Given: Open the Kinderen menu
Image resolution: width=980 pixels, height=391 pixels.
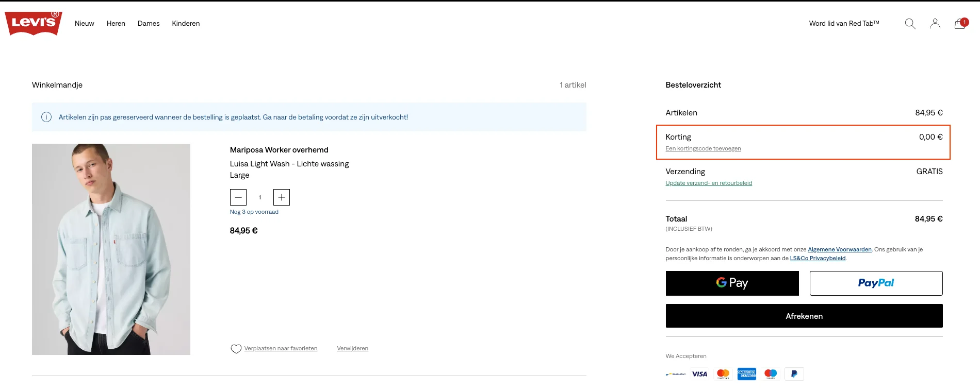Looking at the screenshot, I should 186,23.
